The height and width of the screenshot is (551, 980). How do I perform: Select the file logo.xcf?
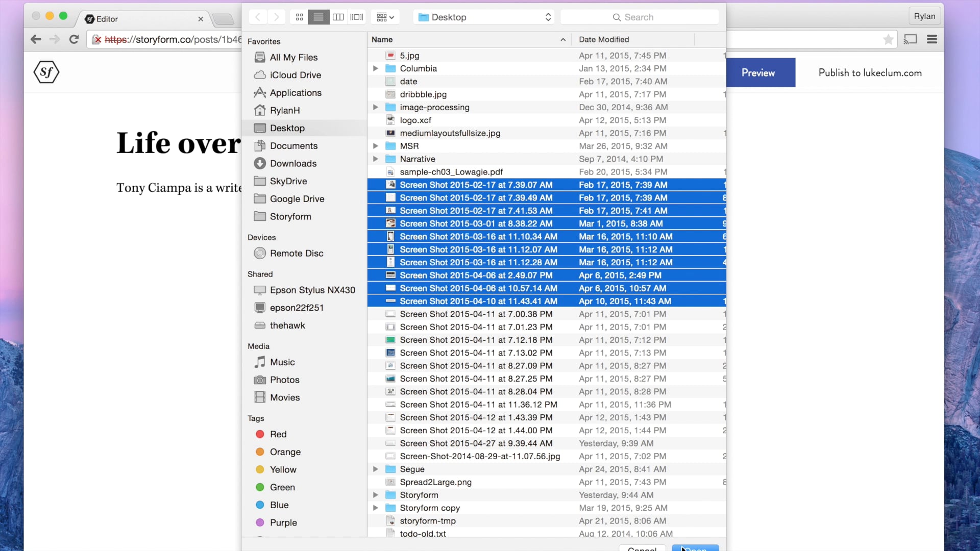coord(546,120)
